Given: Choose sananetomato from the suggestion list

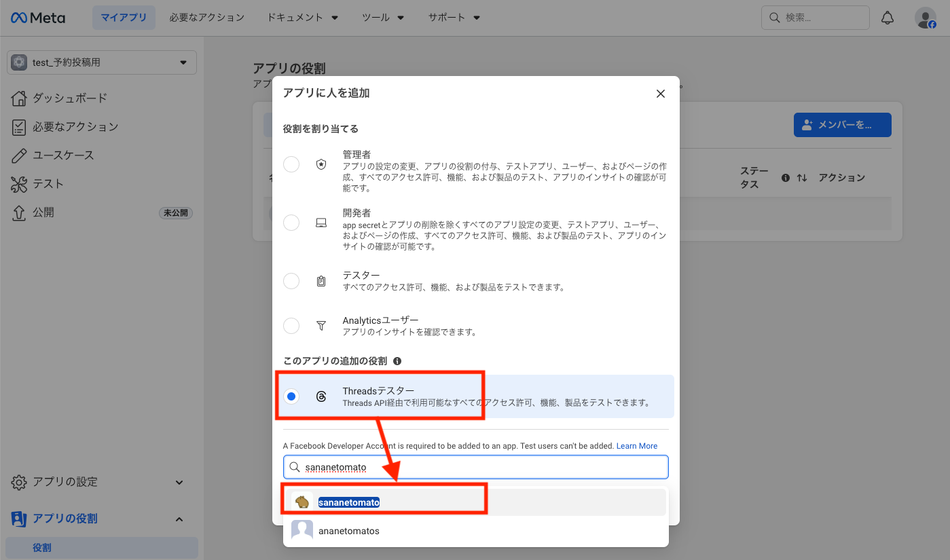Looking at the screenshot, I should [x=349, y=502].
